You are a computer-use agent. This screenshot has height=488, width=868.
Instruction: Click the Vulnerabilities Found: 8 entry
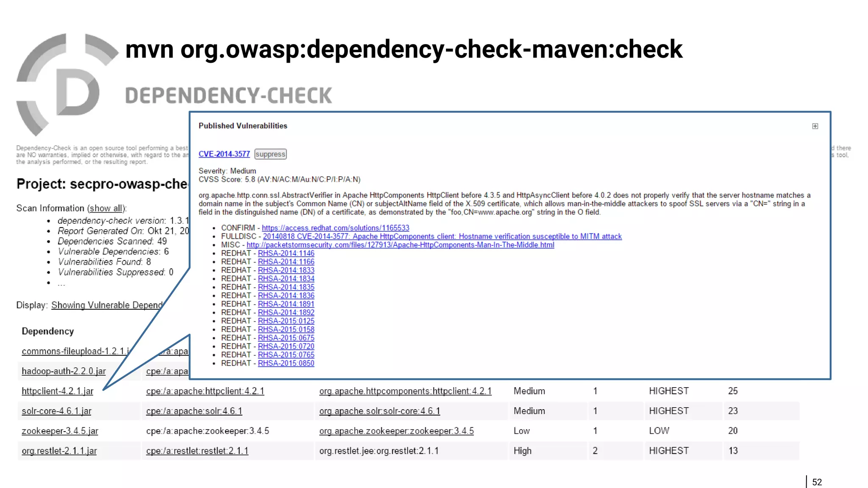104,262
